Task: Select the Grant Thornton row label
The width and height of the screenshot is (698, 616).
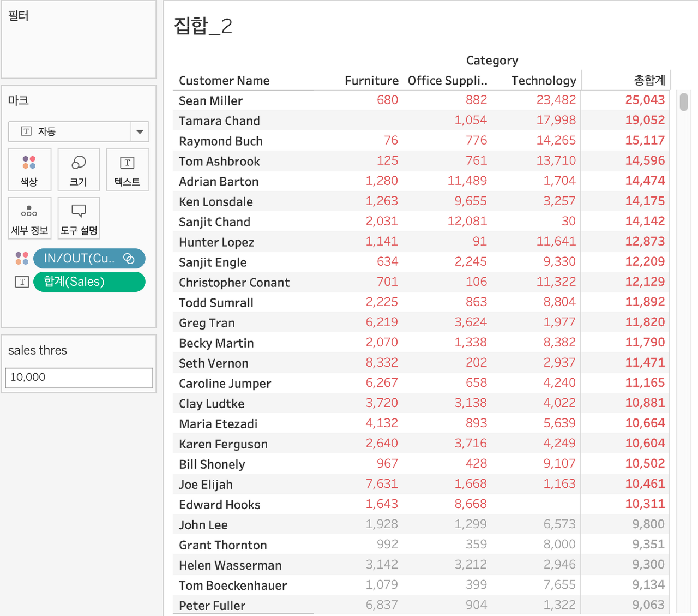Action: point(223,545)
